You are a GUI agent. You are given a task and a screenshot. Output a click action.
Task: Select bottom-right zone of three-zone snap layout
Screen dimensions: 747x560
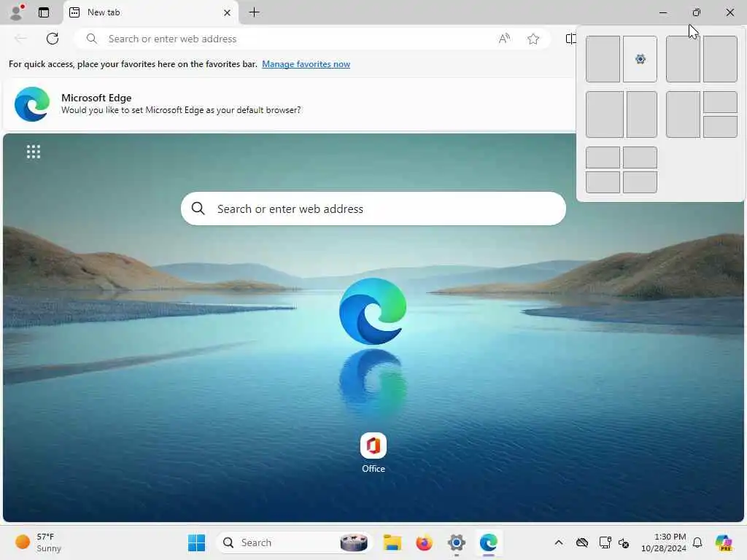tap(720, 127)
